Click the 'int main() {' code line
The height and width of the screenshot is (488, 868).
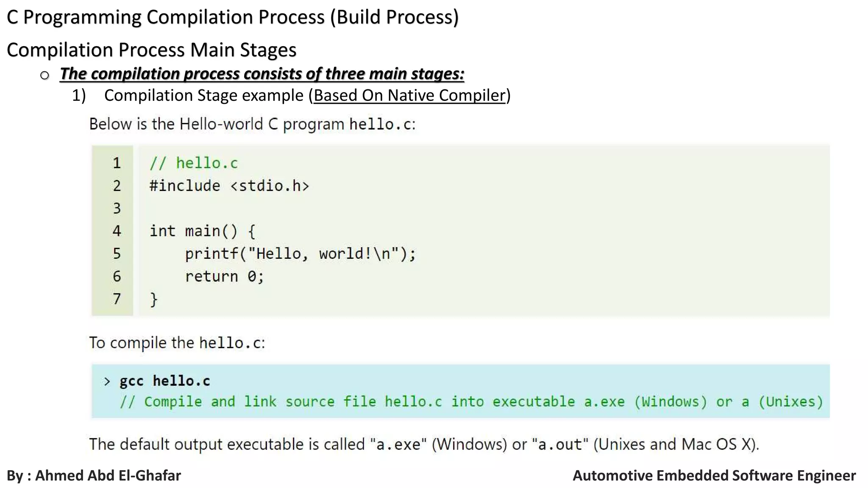point(202,231)
